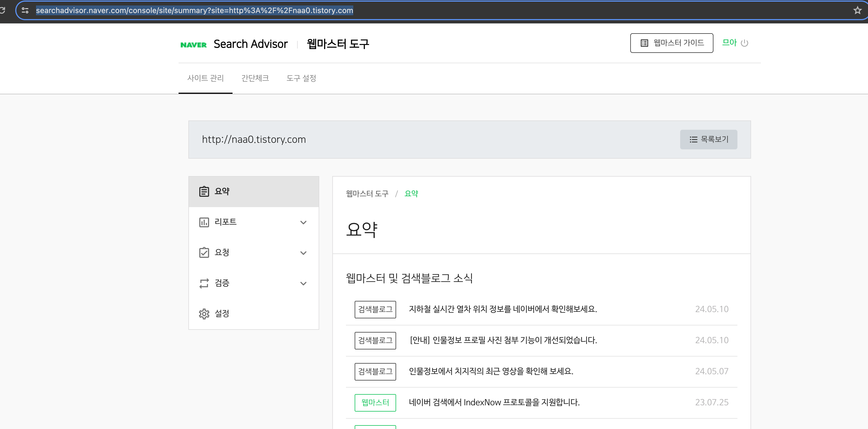Click the 리포트 chart icon

click(204, 222)
